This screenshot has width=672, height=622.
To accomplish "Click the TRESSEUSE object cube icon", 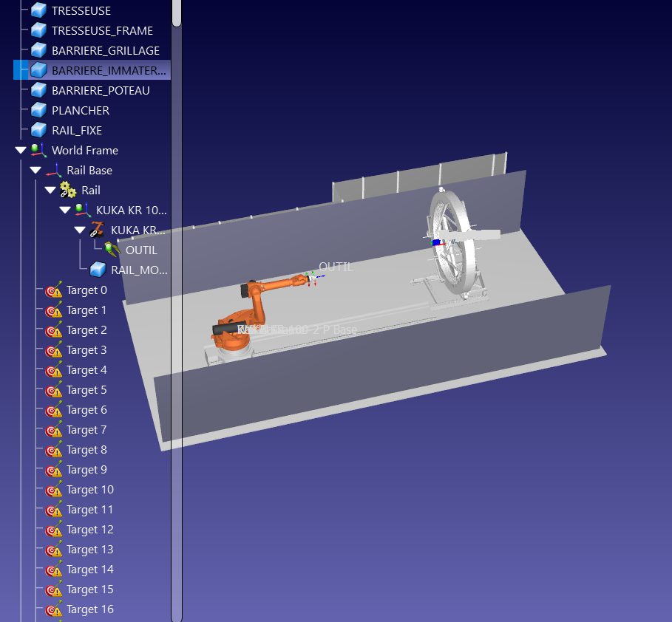I will pyautogui.click(x=38, y=11).
